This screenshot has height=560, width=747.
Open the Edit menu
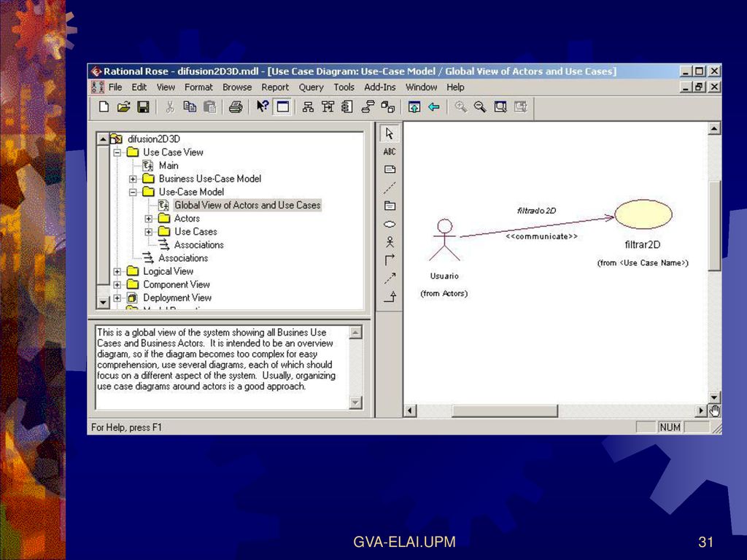pyautogui.click(x=139, y=87)
